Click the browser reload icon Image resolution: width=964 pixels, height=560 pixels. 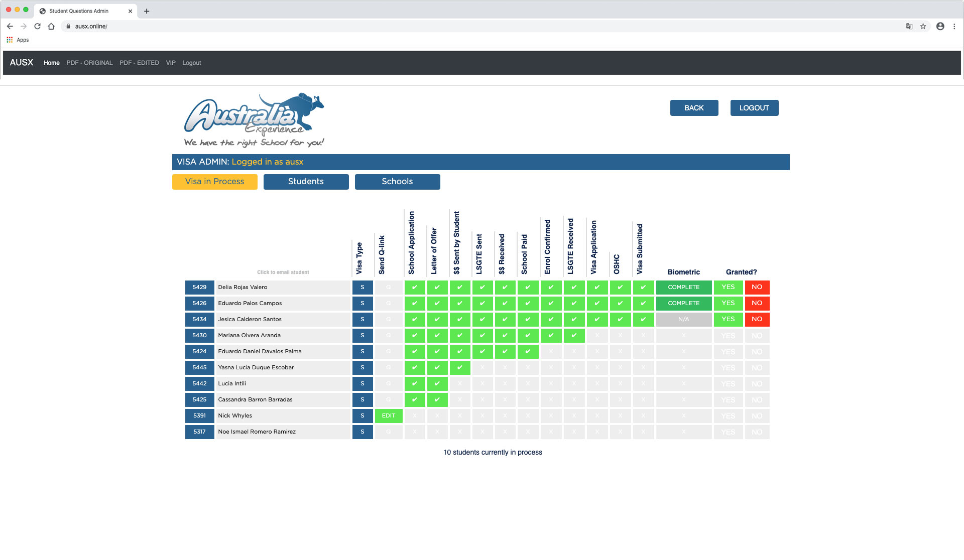click(37, 26)
